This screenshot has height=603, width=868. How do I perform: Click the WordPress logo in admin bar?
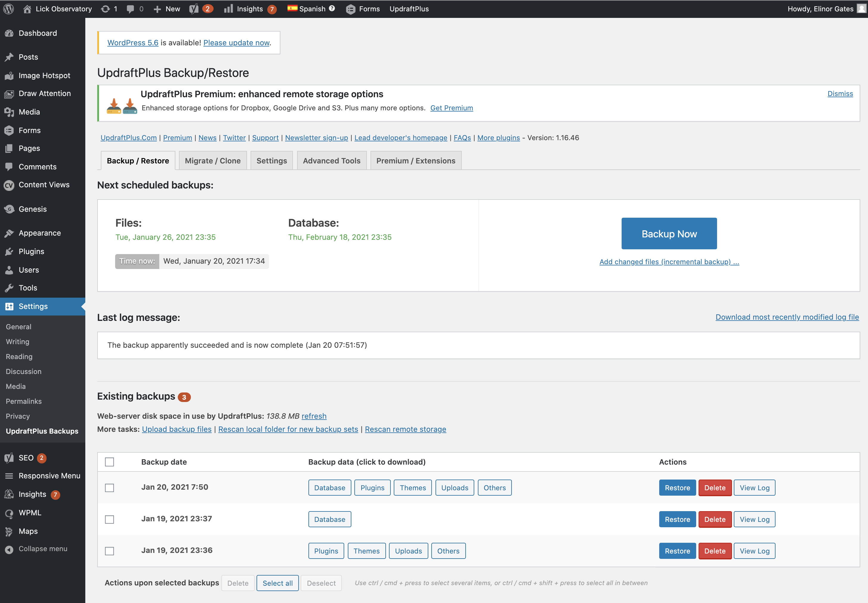pos(9,9)
